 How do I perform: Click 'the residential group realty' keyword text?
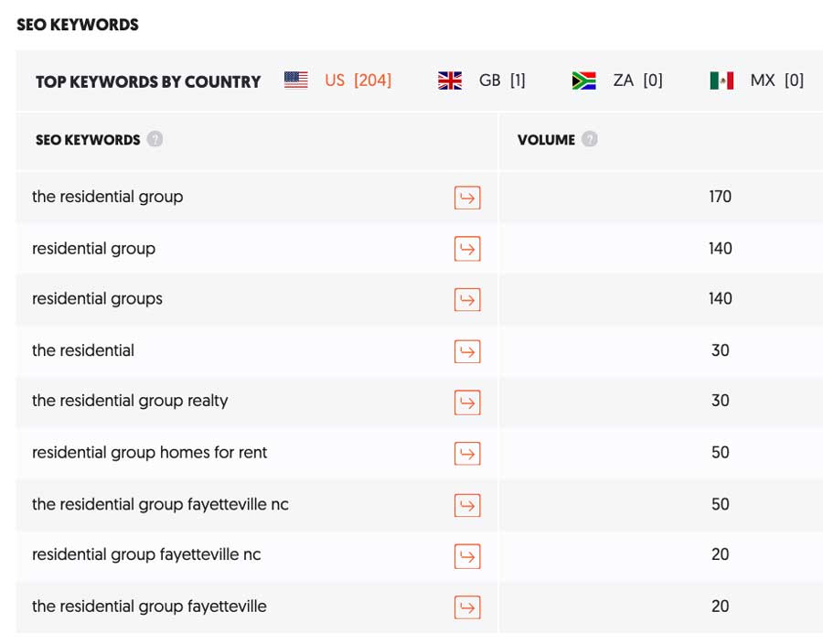pos(130,401)
